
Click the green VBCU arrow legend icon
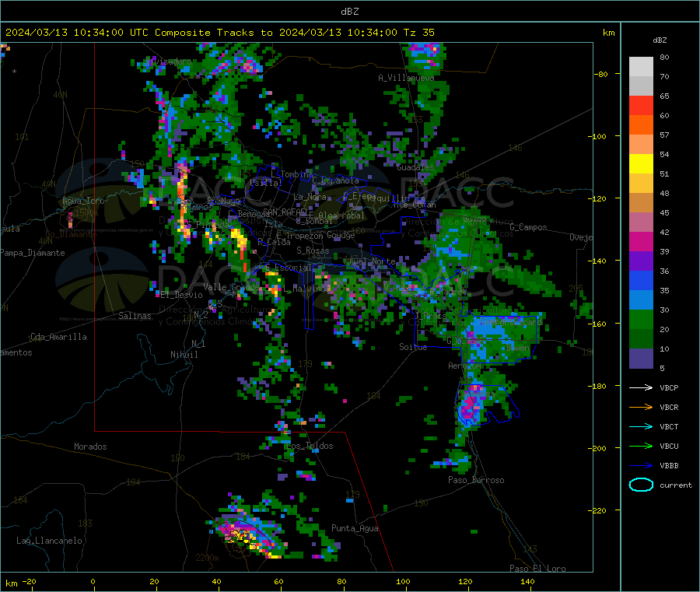641,446
